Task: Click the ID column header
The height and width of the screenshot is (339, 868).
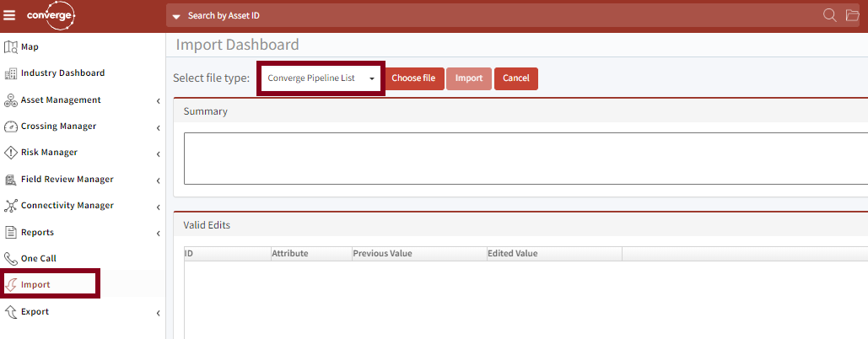Action: click(x=227, y=254)
